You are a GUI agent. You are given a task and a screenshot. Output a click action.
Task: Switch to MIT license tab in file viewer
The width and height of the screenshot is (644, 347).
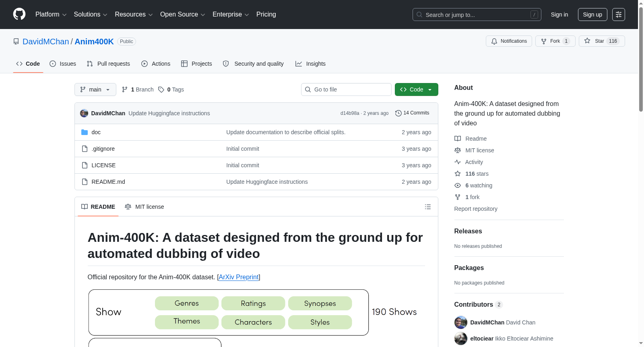click(x=144, y=207)
